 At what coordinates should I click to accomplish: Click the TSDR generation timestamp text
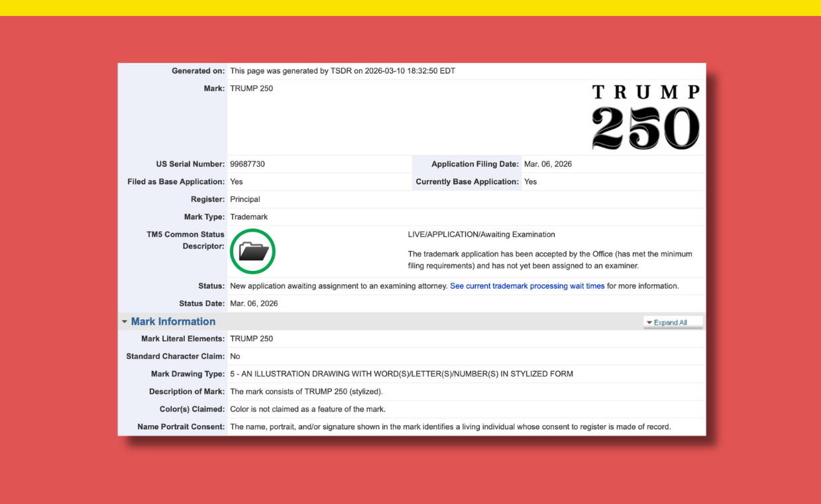click(x=343, y=71)
